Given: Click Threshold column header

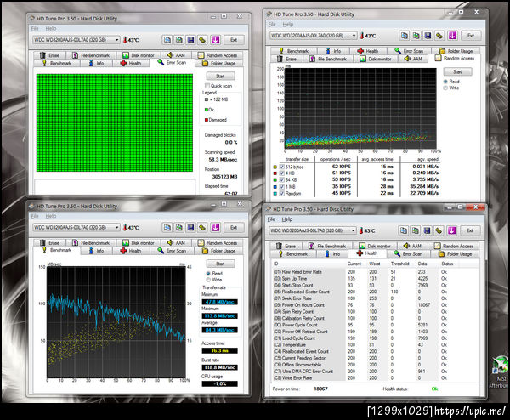Looking at the screenshot, I should tap(399, 264).
